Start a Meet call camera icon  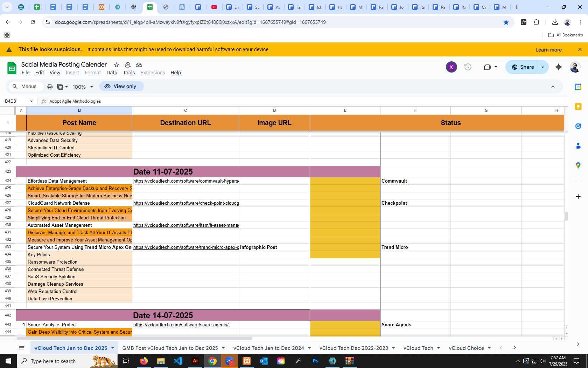[x=487, y=67]
